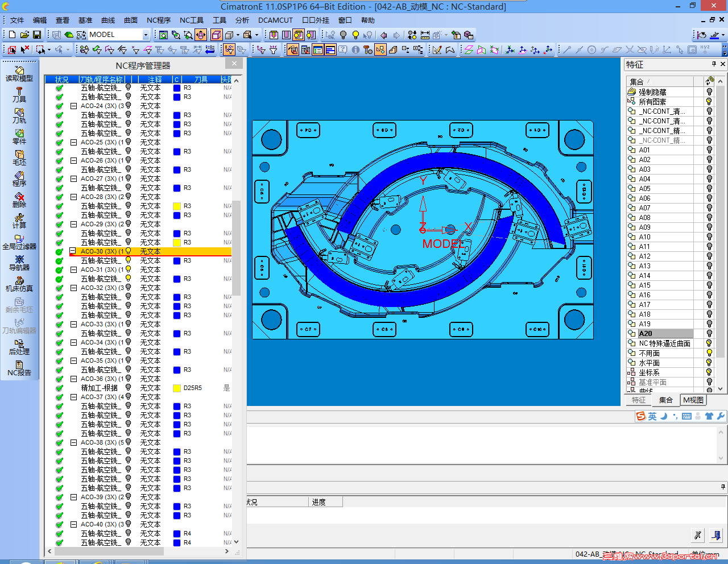Screen dimensions: 728x564
Task: Click the 注释 column header
Action: click(x=155, y=80)
